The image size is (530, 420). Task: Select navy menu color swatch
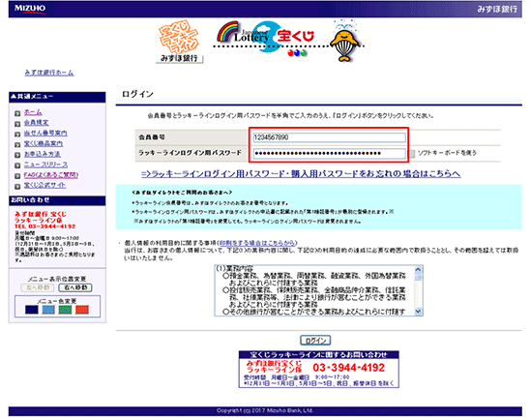coord(32,310)
